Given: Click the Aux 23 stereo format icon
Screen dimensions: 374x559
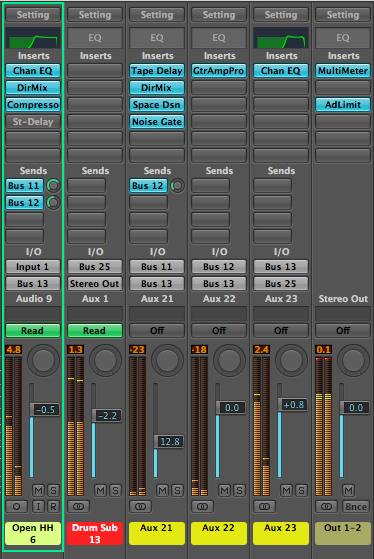Looking at the screenshot, I should [265, 506].
